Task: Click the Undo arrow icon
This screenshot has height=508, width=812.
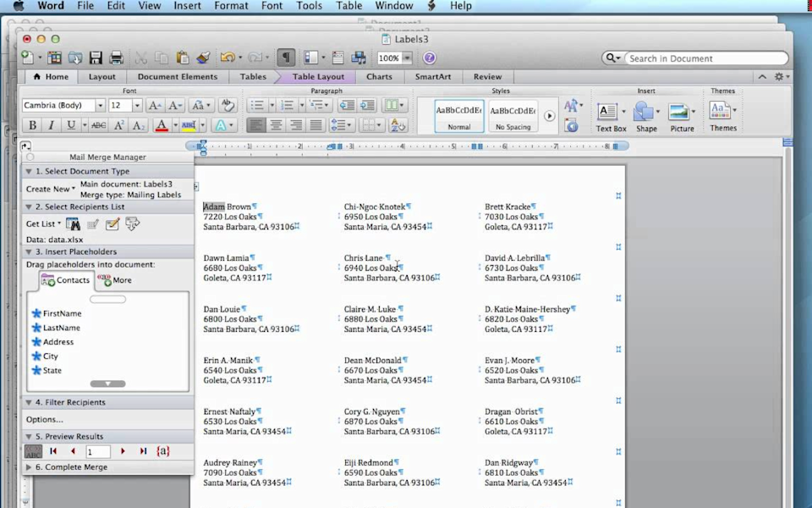Action: click(226, 58)
